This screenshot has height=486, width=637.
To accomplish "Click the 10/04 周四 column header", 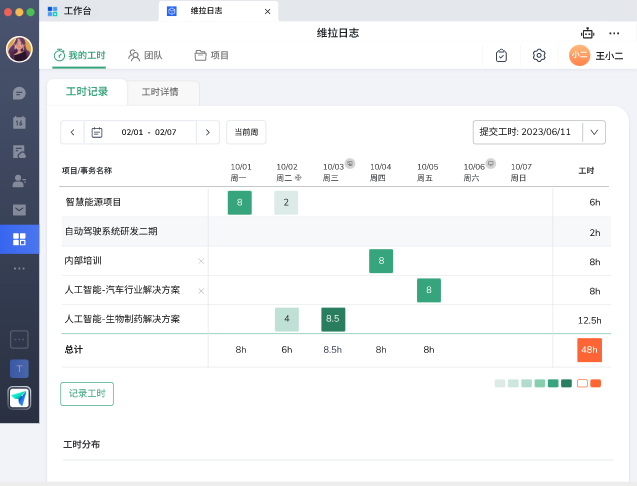I will click(380, 172).
